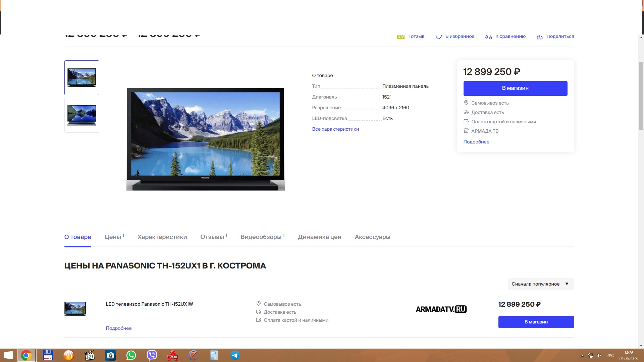This screenshot has width=644, height=362.
Task: Open the blue-orange e icon app in the taskbar
Action: (193, 355)
